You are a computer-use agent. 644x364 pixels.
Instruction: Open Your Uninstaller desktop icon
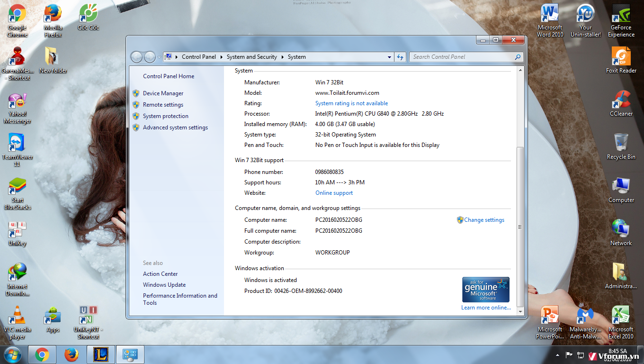pos(586,21)
